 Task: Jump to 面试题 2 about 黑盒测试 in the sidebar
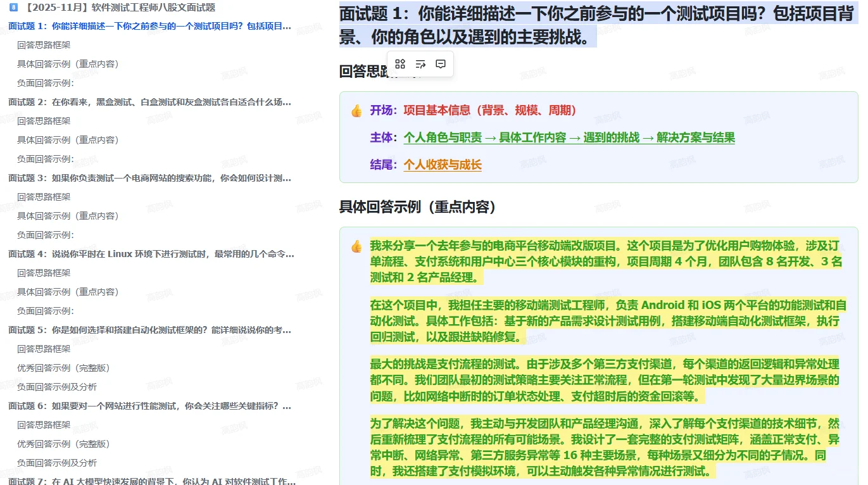coord(149,102)
